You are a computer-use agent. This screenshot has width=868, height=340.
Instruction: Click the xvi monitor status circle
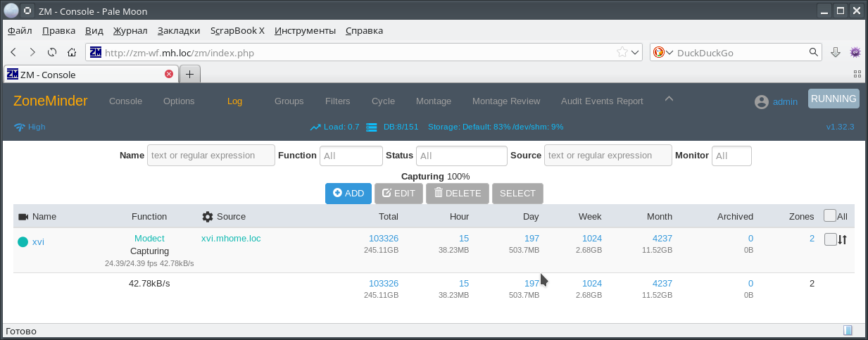click(x=23, y=242)
